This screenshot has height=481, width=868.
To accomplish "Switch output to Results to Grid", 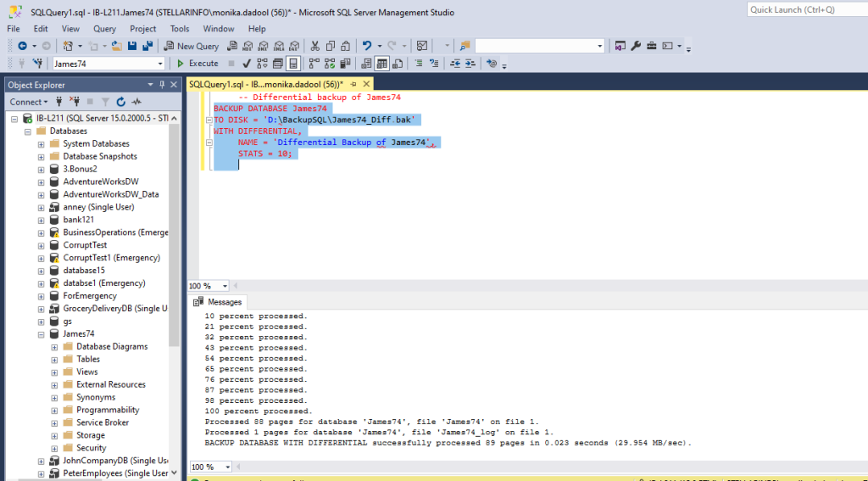I will click(382, 64).
